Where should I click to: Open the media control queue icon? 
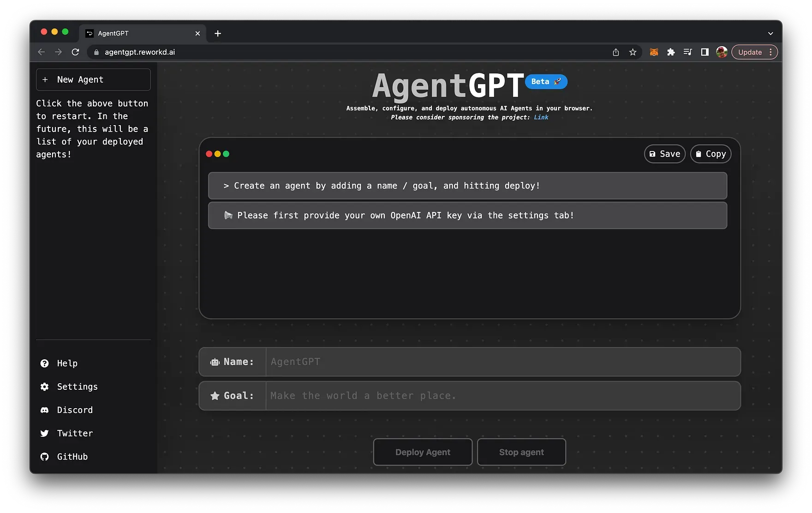click(x=687, y=52)
